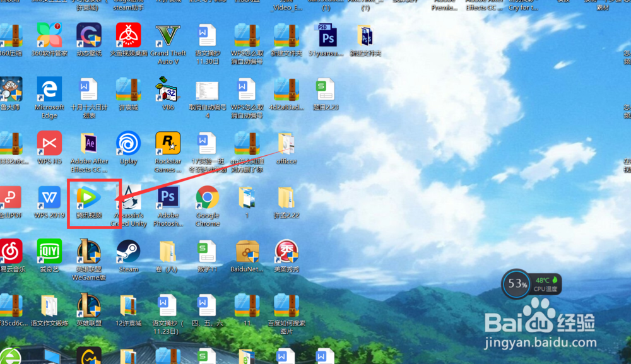The image size is (631, 364).
Task: Select the WPS怎么取消自动编号 zip archive
Action: tap(247, 35)
